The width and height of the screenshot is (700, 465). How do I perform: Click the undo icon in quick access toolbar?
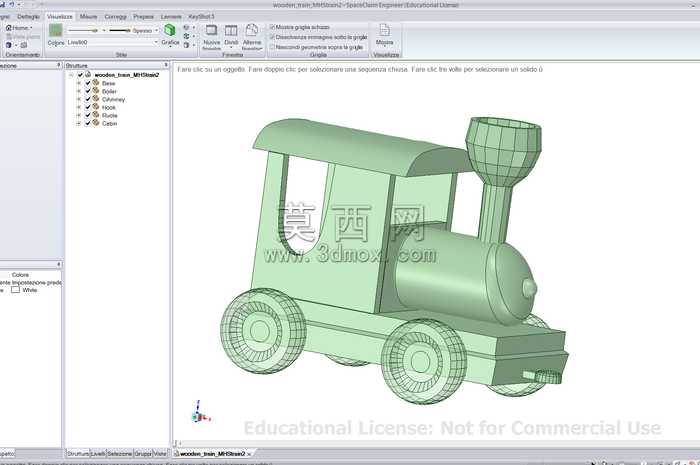(12, 4)
